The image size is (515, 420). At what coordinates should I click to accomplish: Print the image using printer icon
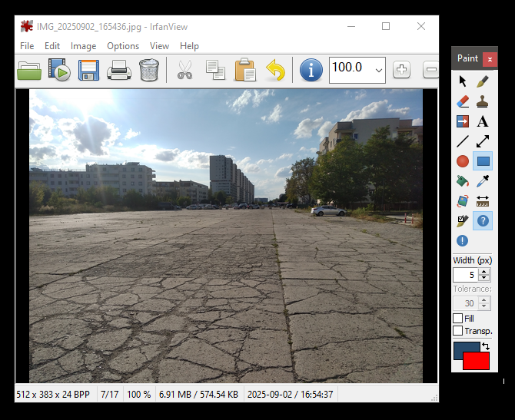119,70
